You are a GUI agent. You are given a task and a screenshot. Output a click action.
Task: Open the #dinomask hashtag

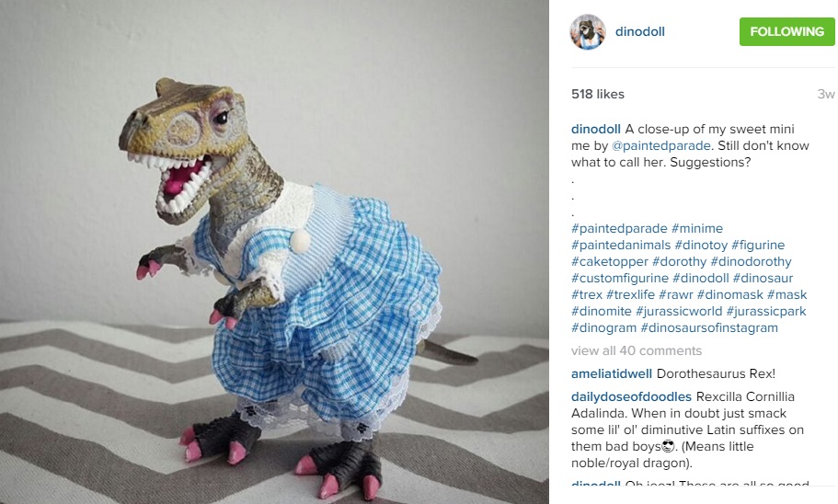coord(730,294)
